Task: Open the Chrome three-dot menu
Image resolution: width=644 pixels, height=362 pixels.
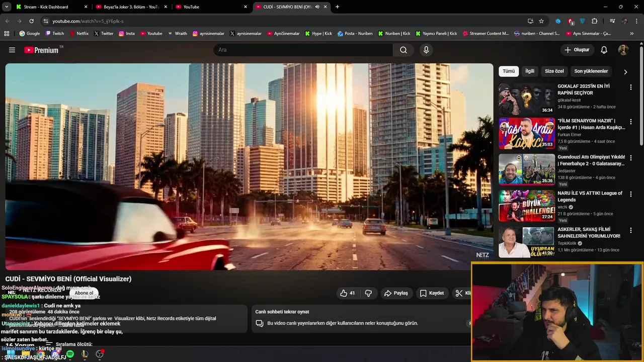Action: click(x=636, y=21)
